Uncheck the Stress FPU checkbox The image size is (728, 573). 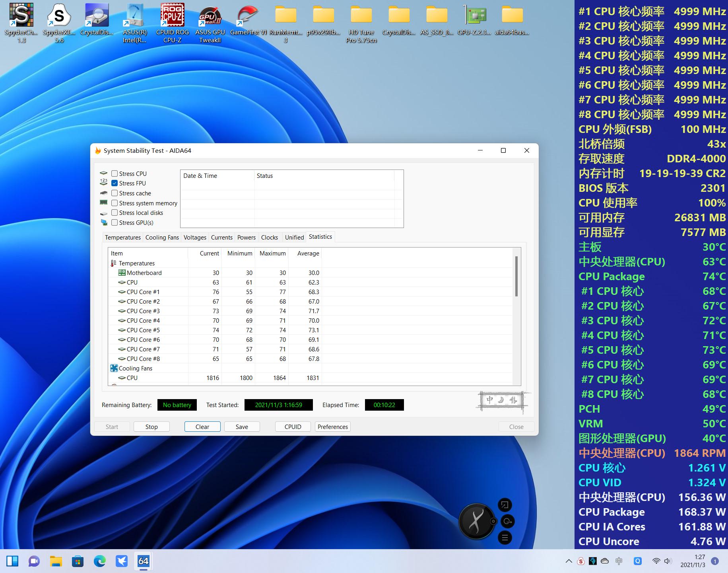(115, 183)
